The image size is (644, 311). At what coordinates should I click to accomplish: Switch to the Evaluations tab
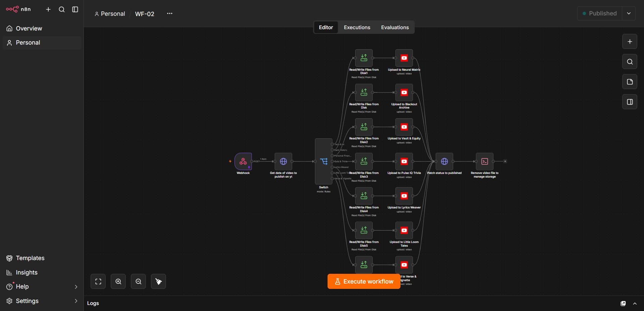395,27
